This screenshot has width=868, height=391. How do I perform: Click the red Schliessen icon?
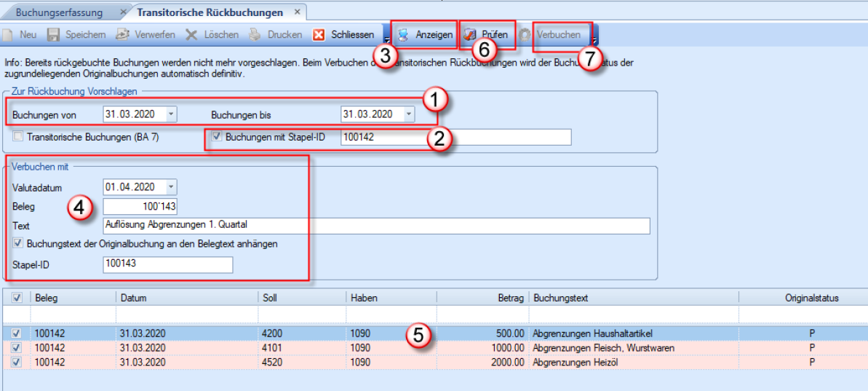(319, 35)
